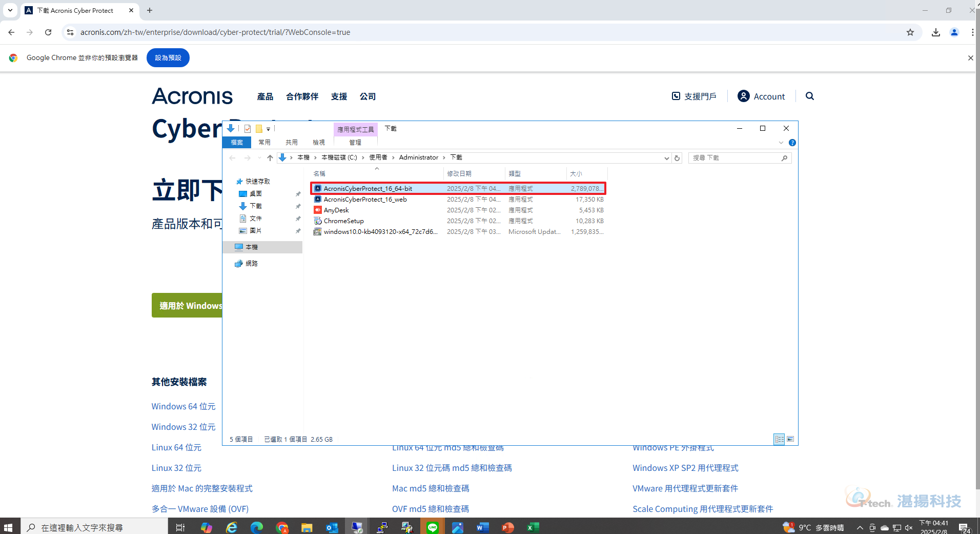Open the 檢視 ribbon tab
980x534 pixels.
pyautogui.click(x=319, y=142)
